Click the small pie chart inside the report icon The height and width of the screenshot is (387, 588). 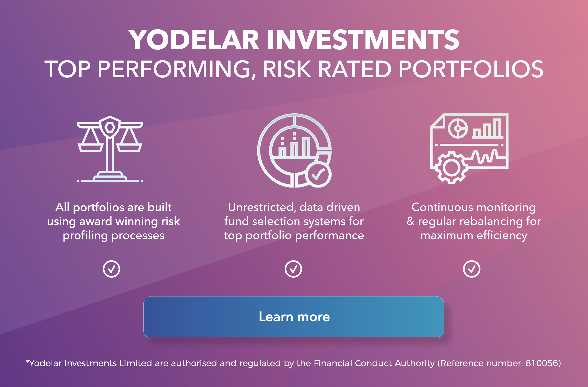click(x=458, y=128)
